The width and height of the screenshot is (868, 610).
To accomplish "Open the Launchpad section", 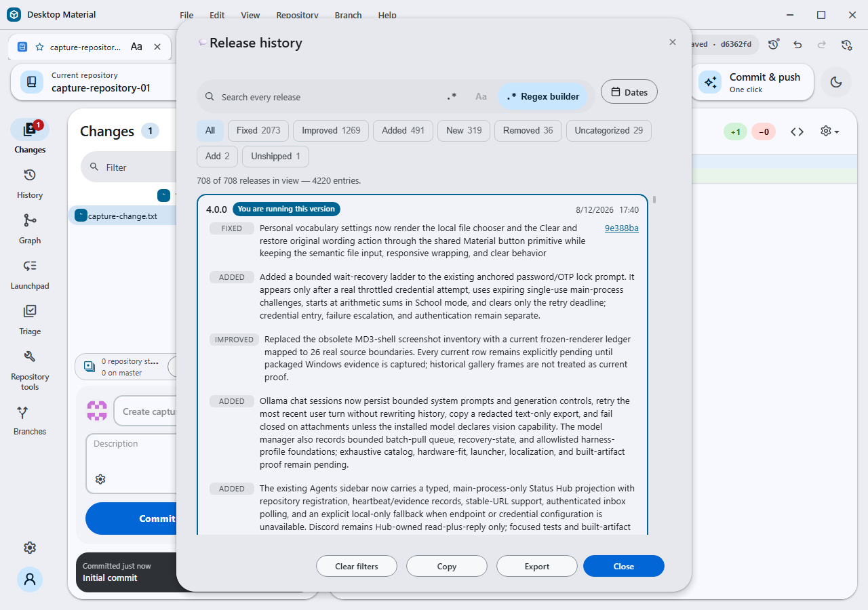I will pyautogui.click(x=30, y=274).
